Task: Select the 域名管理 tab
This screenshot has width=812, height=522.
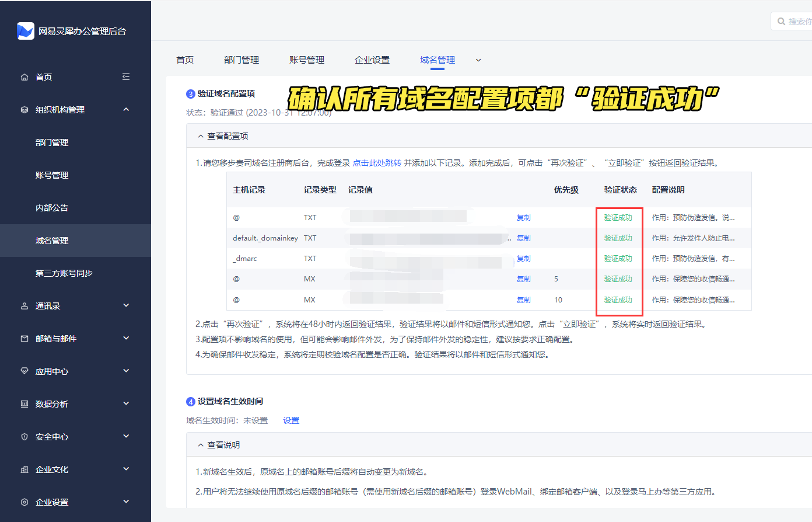Action: click(x=437, y=60)
